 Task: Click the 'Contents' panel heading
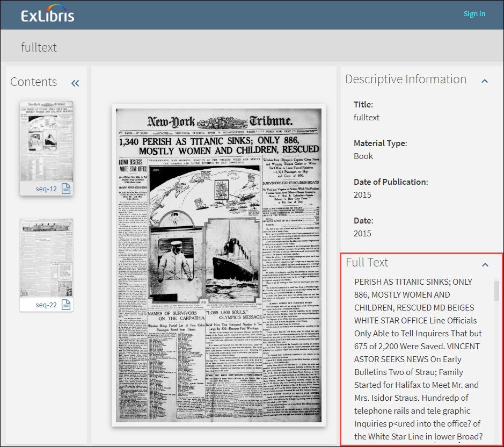tap(33, 82)
